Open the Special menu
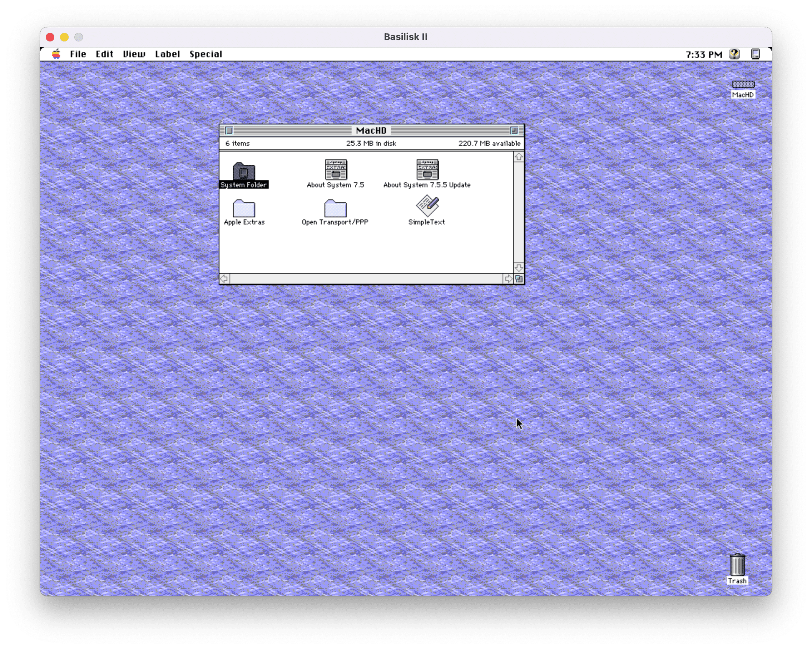 (x=206, y=54)
